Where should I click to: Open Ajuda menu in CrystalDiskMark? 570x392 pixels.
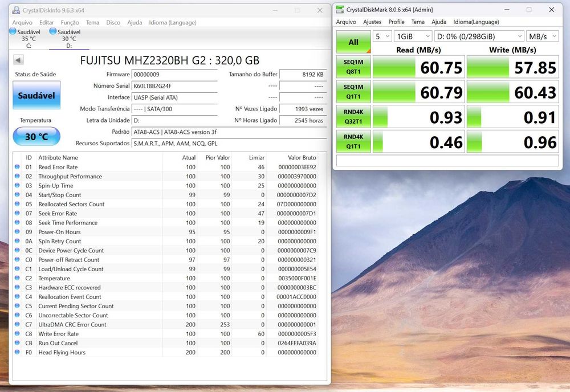(x=439, y=22)
